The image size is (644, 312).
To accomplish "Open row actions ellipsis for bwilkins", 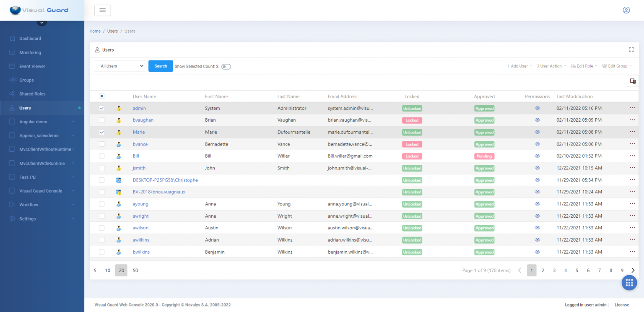I will 632,252.
